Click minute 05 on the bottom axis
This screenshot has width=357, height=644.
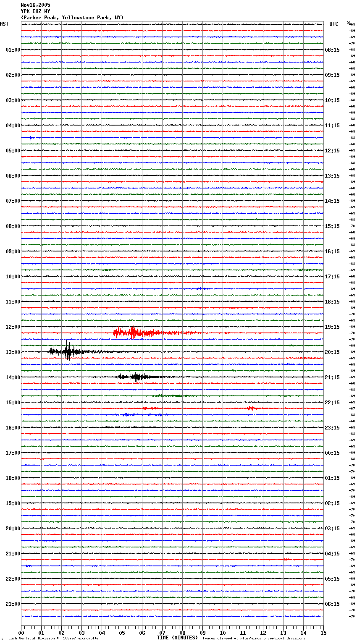click(x=122, y=633)
